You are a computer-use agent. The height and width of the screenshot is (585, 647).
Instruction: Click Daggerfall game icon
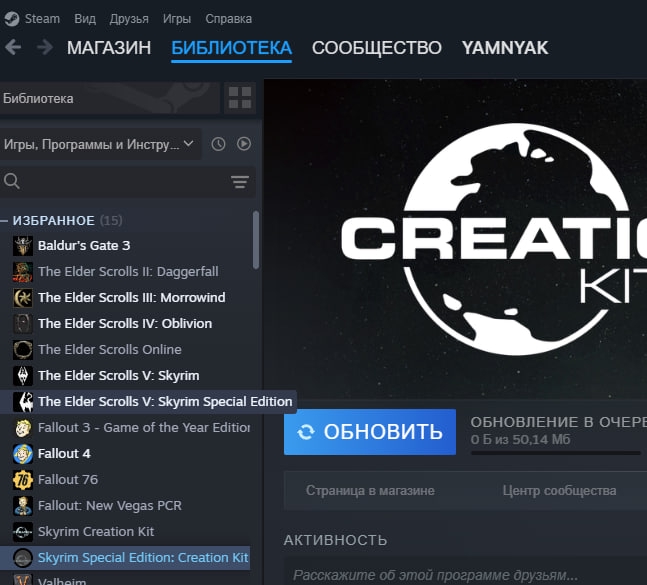(x=23, y=272)
